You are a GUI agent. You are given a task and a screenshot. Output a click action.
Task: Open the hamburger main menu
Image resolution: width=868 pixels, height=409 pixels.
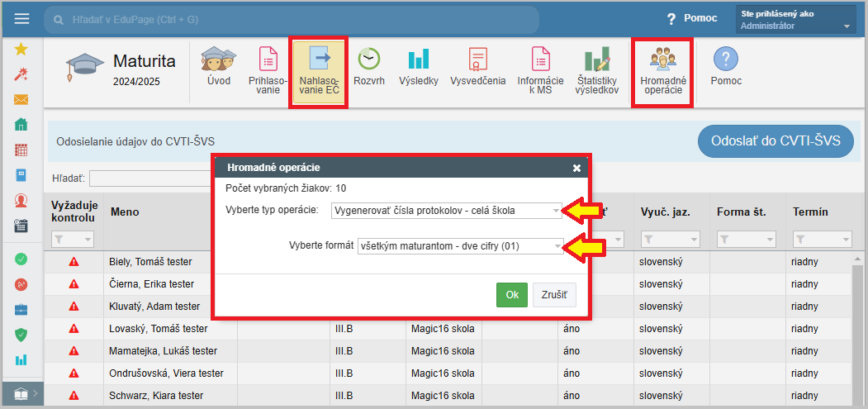click(21, 19)
